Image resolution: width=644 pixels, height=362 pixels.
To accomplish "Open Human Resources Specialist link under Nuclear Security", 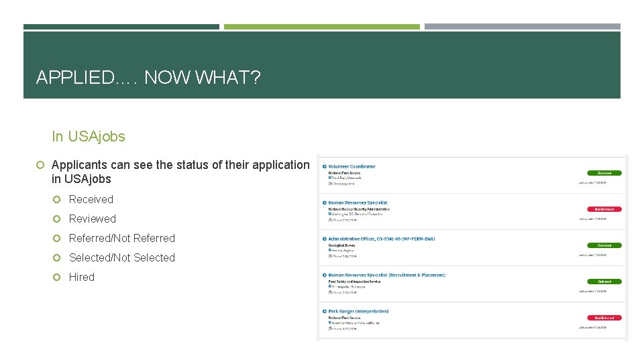I will tap(358, 202).
